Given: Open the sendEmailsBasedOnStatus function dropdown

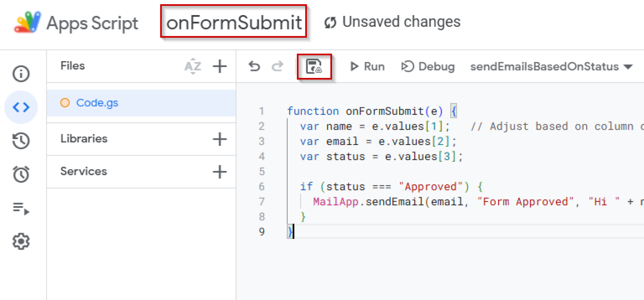Looking at the screenshot, I should tap(551, 67).
